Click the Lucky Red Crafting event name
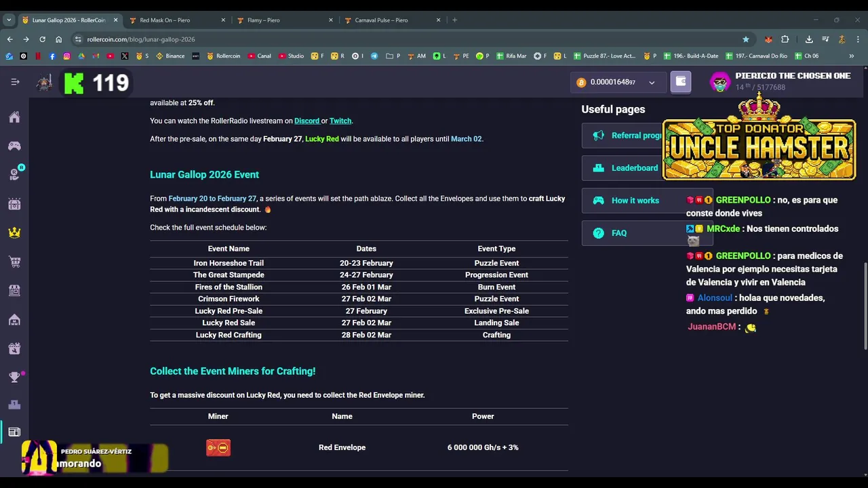 tap(229, 335)
